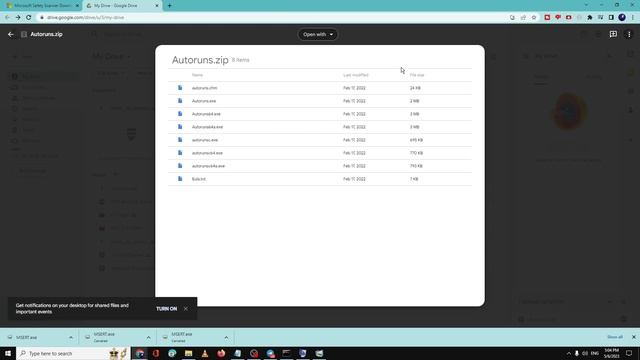Click the 7 KB size of Eula.txt
Image resolution: width=640 pixels, height=360 pixels.
pyautogui.click(x=414, y=179)
